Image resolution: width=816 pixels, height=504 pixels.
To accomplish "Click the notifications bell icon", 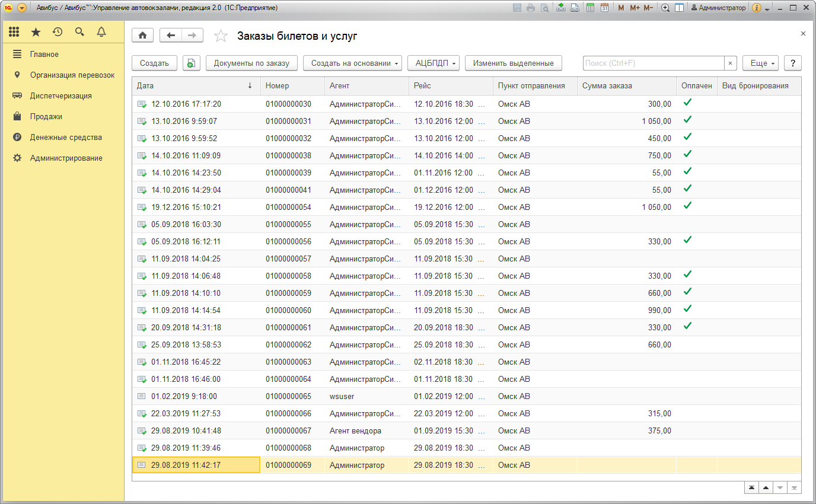I will pos(101,32).
